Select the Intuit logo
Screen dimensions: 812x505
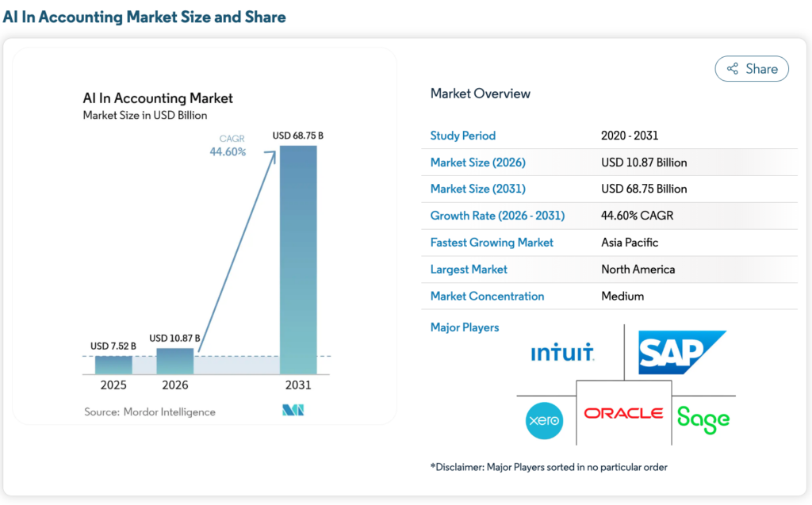coord(562,352)
